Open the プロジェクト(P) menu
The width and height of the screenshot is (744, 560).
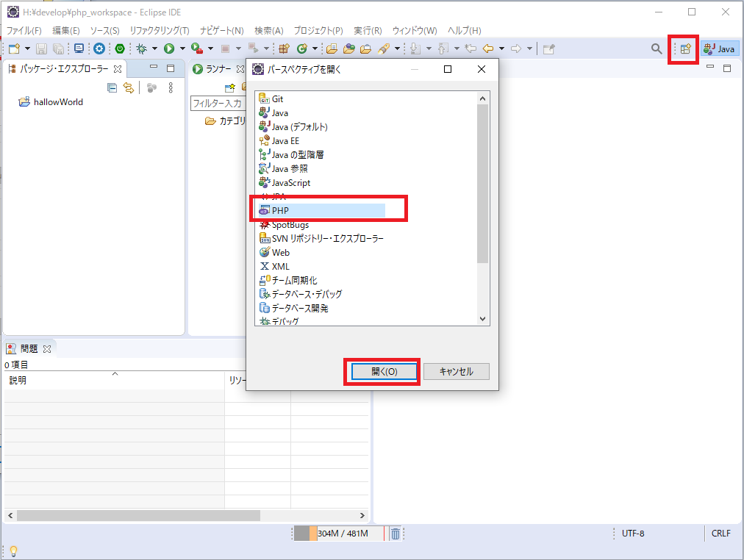click(318, 30)
